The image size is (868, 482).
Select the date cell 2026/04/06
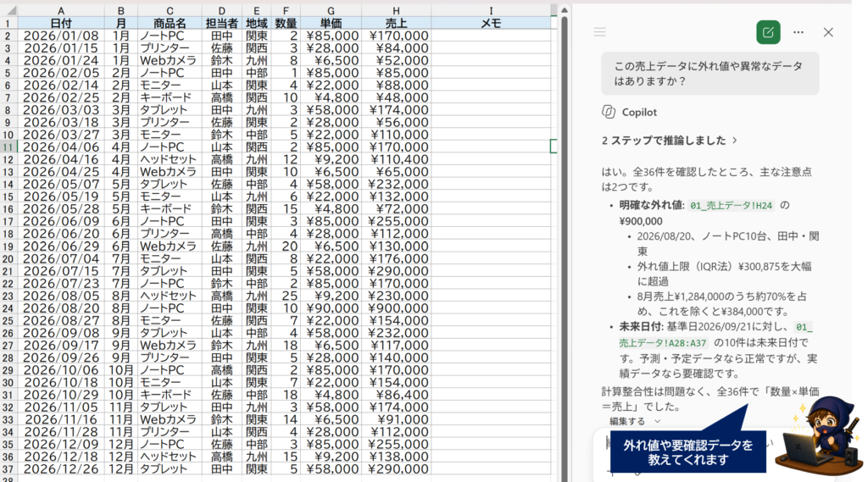(61, 147)
